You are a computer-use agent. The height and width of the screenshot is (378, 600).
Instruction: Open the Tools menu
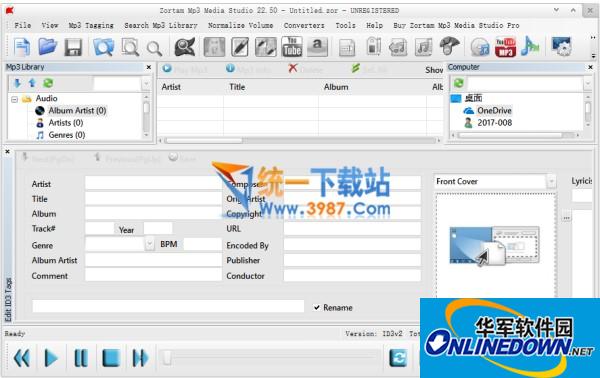point(345,25)
